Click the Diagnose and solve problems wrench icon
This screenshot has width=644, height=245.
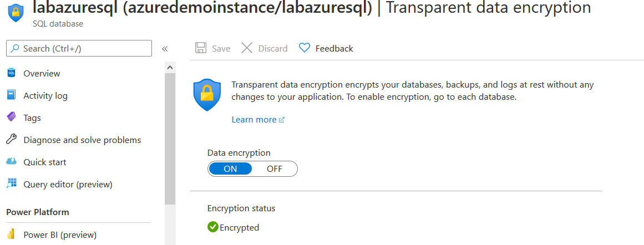pos(11,140)
